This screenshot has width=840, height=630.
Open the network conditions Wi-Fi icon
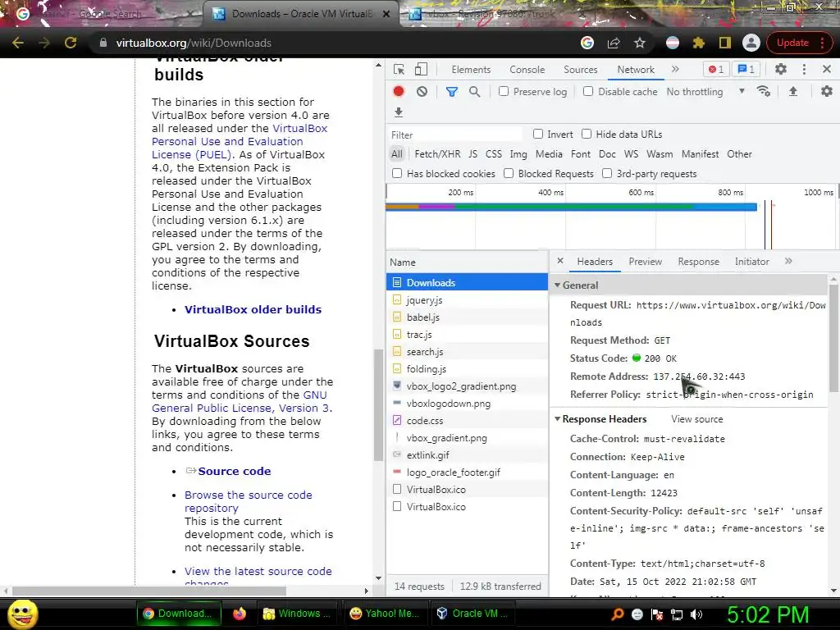(x=764, y=92)
